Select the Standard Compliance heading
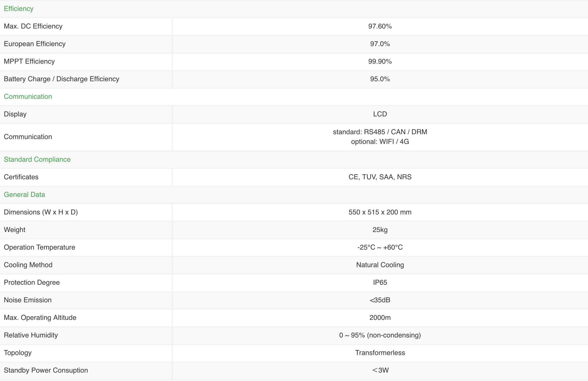 [x=37, y=159]
